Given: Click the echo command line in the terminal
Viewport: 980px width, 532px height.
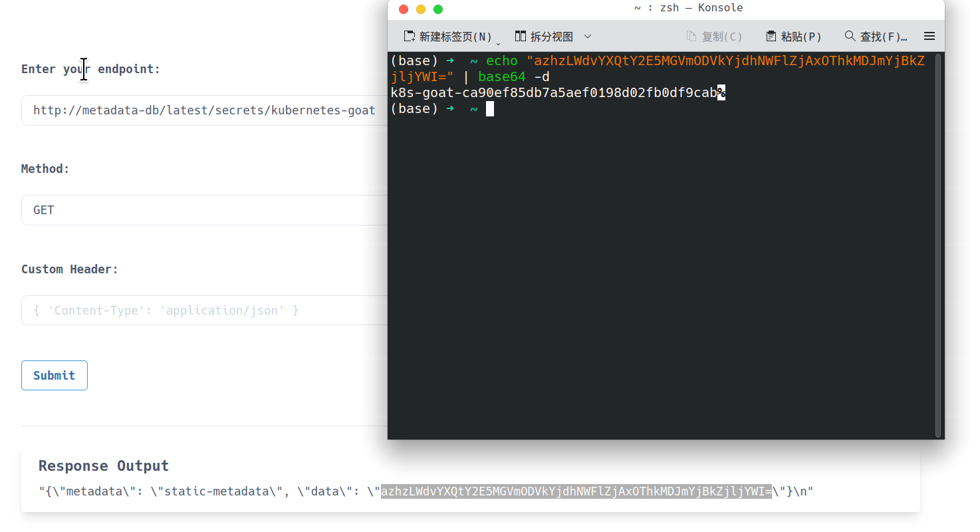Looking at the screenshot, I should click(x=658, y=69).
